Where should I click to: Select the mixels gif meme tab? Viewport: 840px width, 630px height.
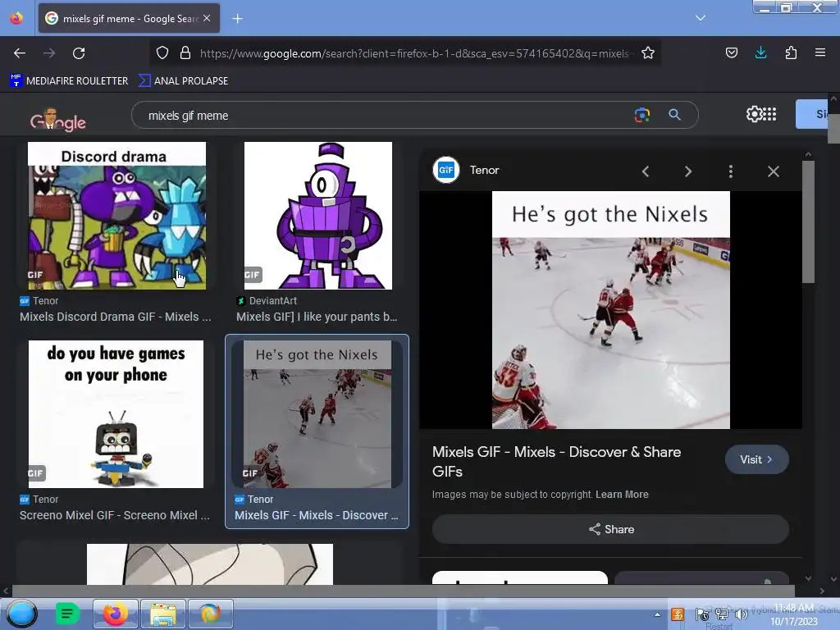(129, 18)
